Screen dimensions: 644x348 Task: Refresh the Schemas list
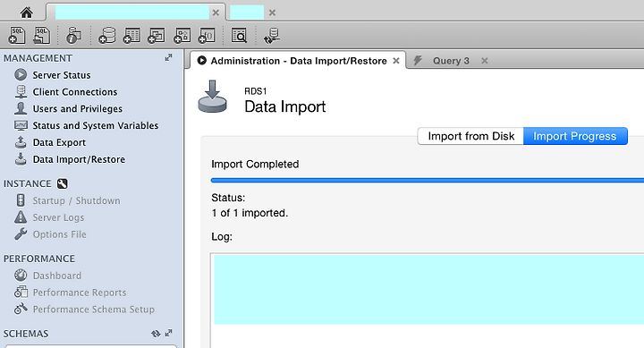click(156, 333)
